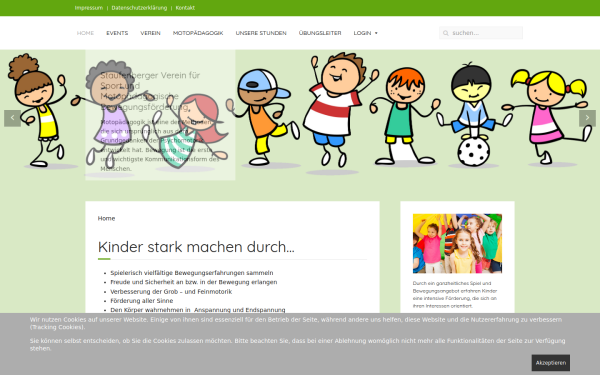The image size is (600, 375).
Task: Click the sidebar text Durch ein ganzheitliches Spiel
Action: 455,295
